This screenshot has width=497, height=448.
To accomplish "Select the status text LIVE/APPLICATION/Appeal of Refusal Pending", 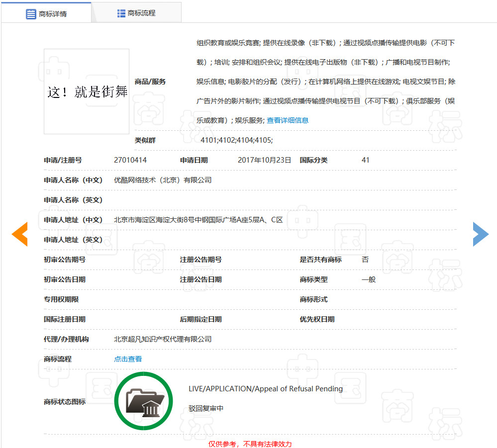I will pos(266,389).
